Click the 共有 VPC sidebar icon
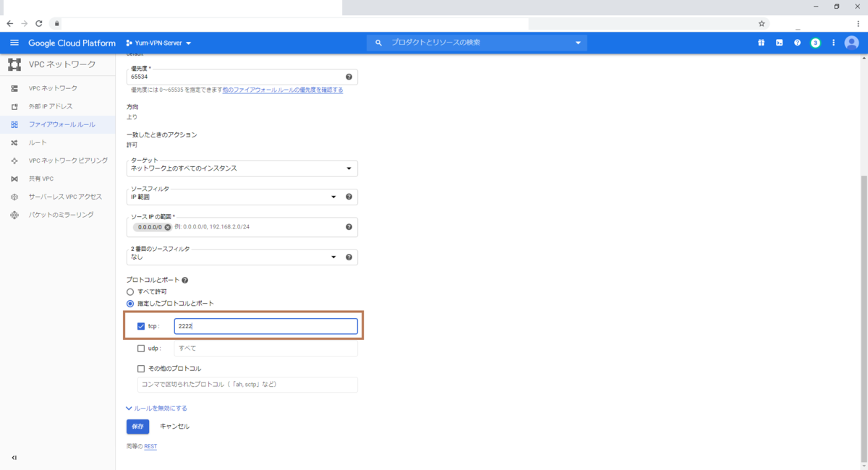The height and width of the screenshot is (470, 868). point(14,179)
